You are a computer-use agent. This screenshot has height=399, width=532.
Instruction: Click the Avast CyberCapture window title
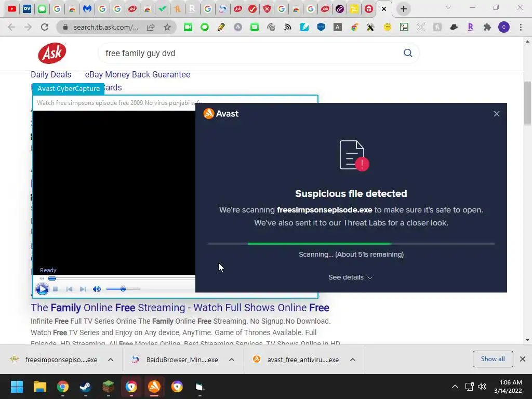[x=69, y=88]
